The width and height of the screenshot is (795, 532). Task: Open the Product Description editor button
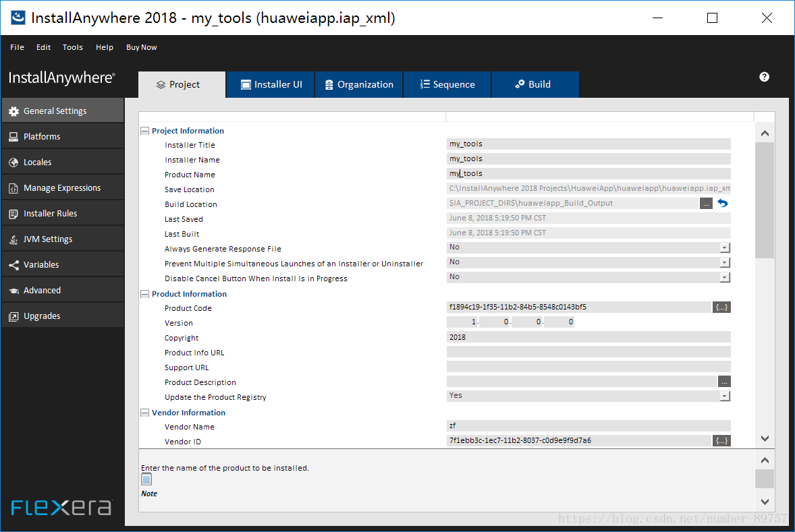point(724,382)
